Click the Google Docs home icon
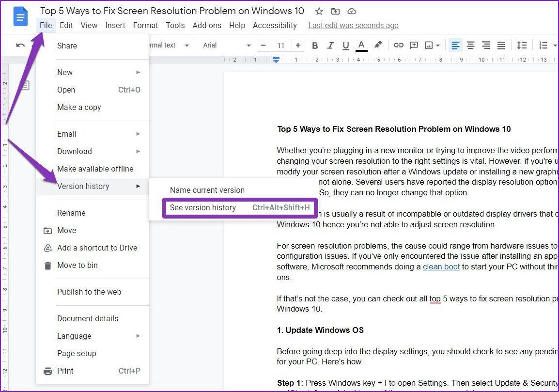Screen dimensions: 559x392 pos(20,16)
